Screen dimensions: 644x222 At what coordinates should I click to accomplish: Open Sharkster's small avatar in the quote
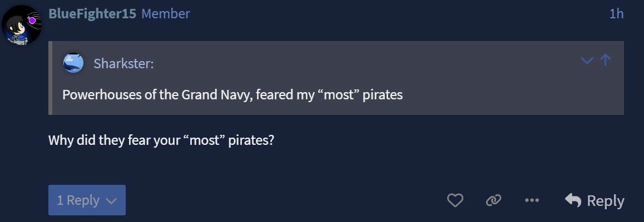click(73, 63)
